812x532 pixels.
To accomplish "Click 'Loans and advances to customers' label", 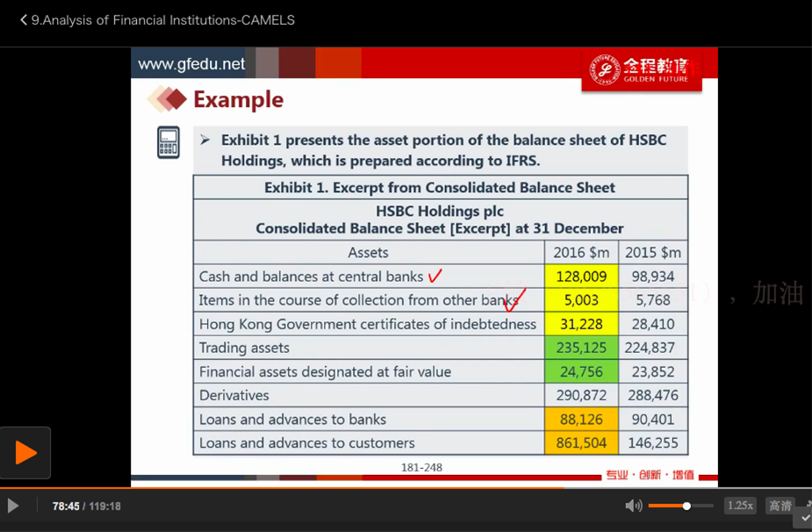I will (306, 443).
